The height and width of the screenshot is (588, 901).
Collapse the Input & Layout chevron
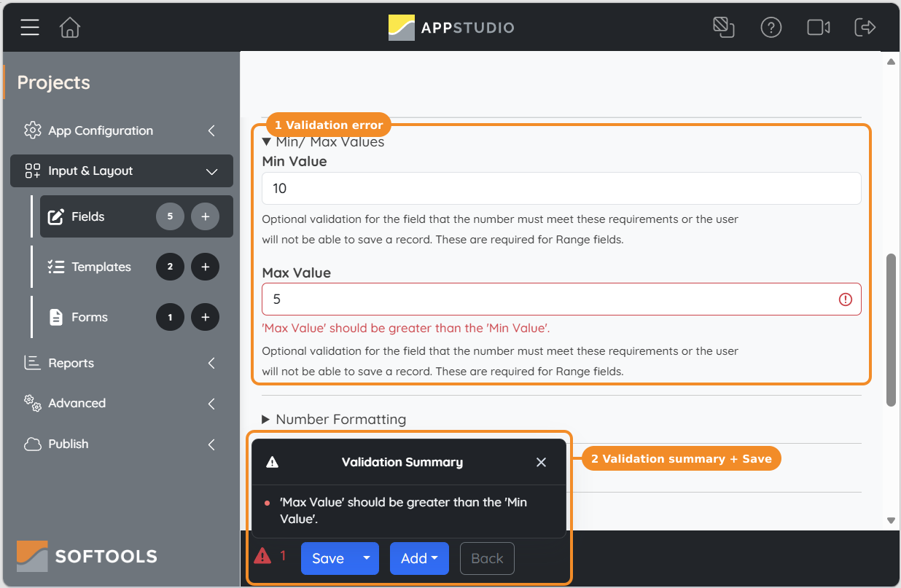click(x=211, y=171)
